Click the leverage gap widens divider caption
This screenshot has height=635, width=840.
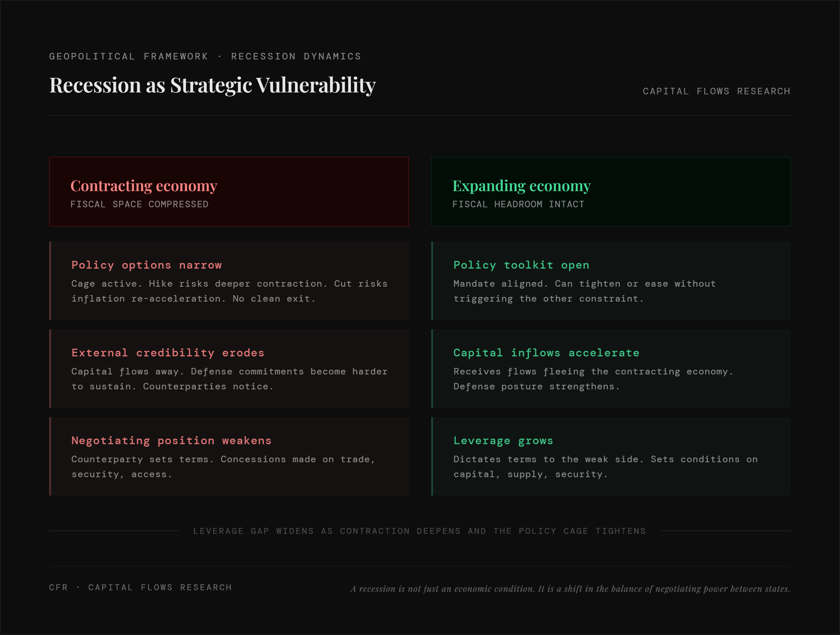(x=419, y=531)
